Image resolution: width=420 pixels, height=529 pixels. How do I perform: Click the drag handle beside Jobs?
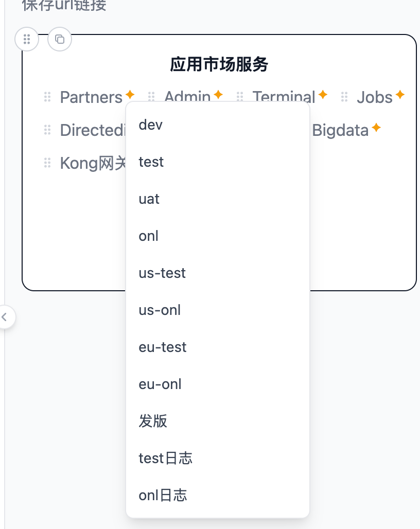click(x=344, y=97)
